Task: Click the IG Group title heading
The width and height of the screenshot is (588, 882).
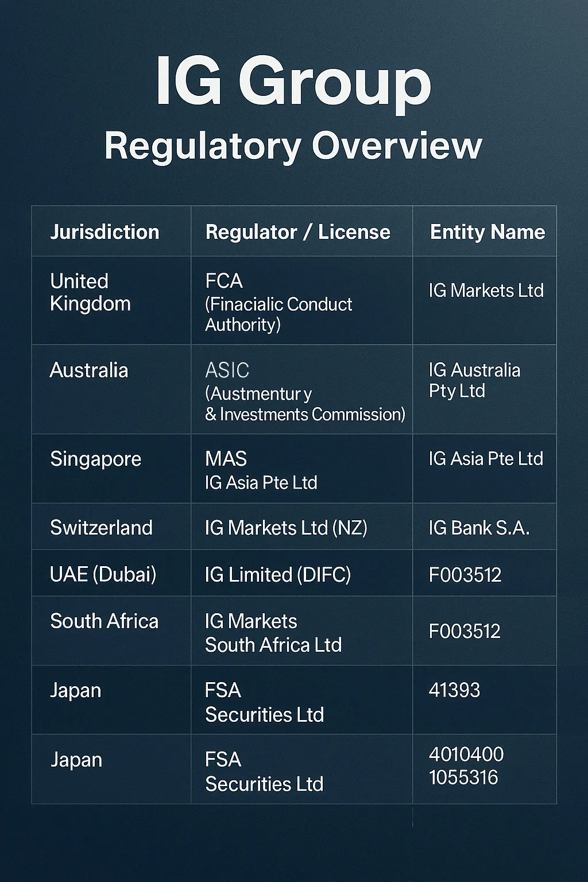Action: [293, 82]
